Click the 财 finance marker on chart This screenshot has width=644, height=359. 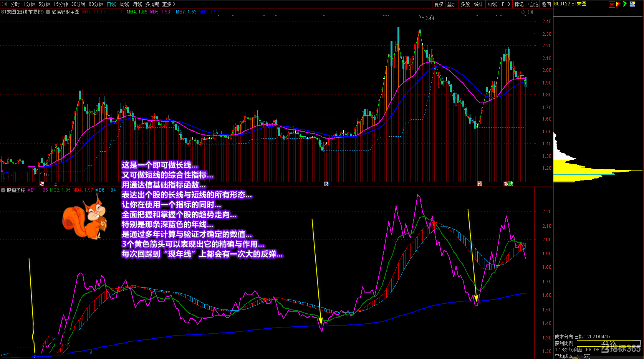coord(326,184)
